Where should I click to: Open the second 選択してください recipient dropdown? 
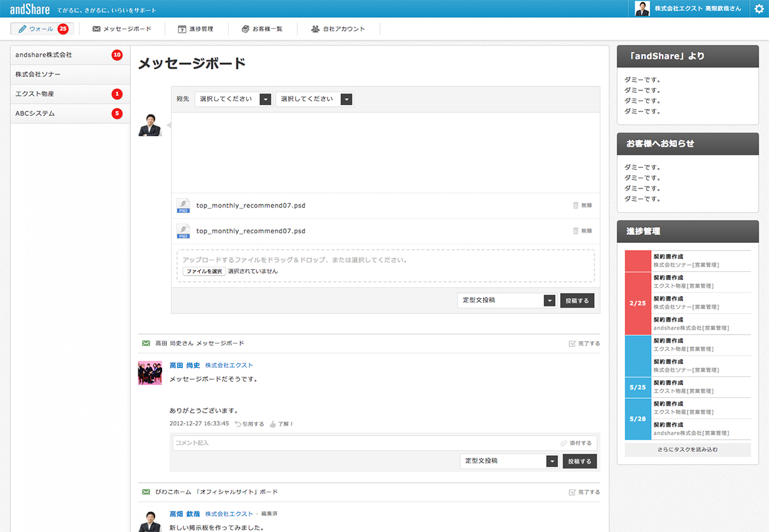point(315,99)
